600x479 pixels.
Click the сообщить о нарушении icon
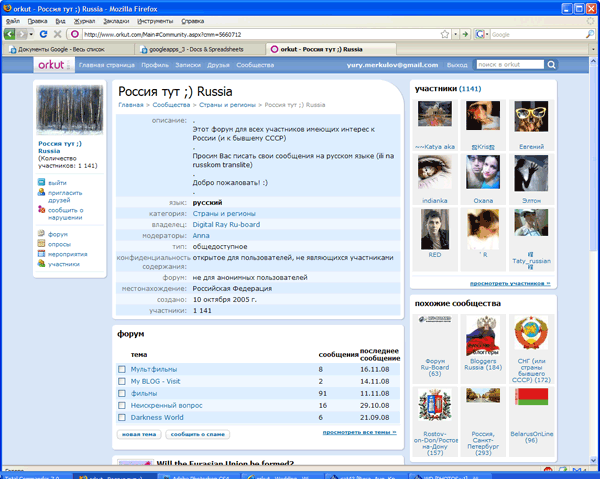coord(41,209)
